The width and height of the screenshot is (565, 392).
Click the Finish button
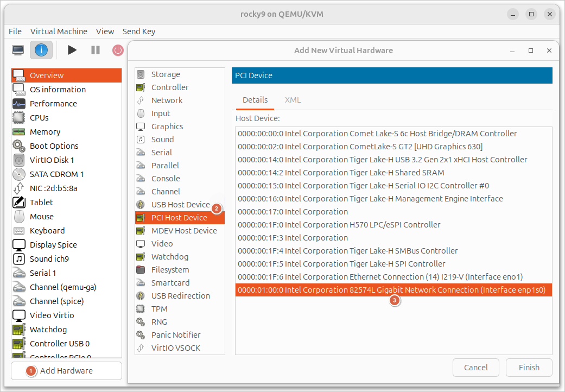[529, 368]
